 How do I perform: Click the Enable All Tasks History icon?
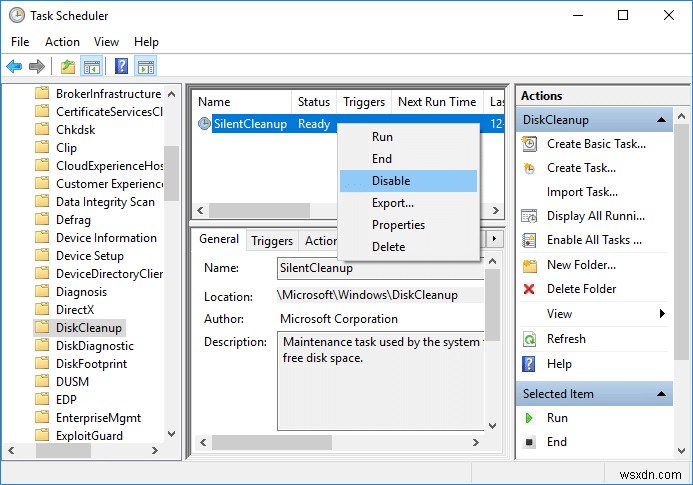point(529,240)
